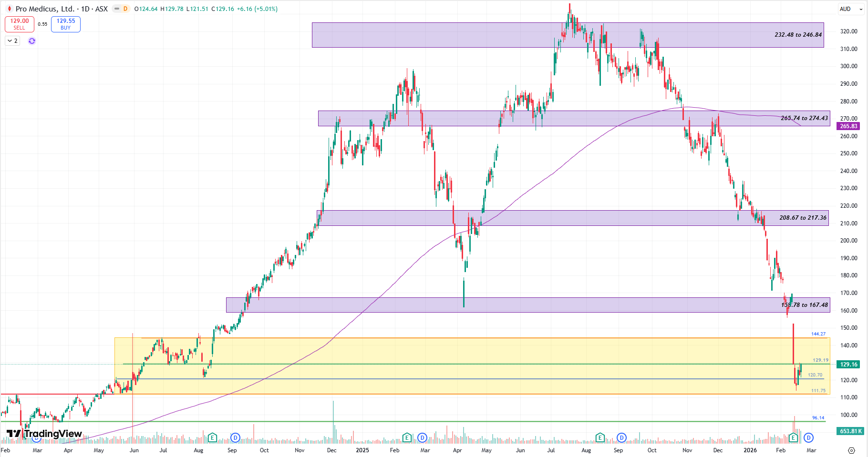The height and width of the screenshot is (457, 868).
Task: Click the dividend D marker near March 2025
Action: [422, 437]
